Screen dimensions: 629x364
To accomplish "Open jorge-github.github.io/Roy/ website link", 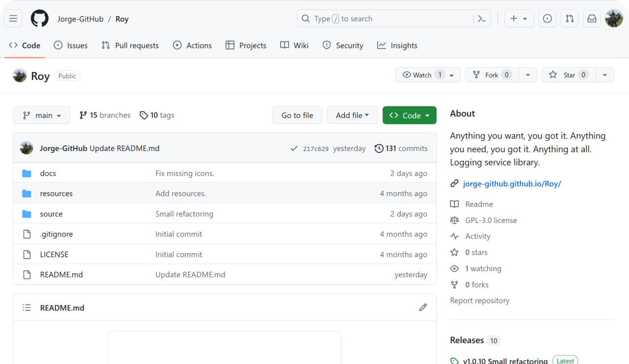I will (x=512, y=184).
